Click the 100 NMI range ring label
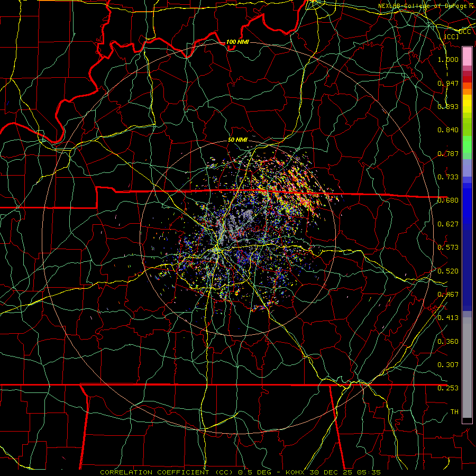 (237, 42)
